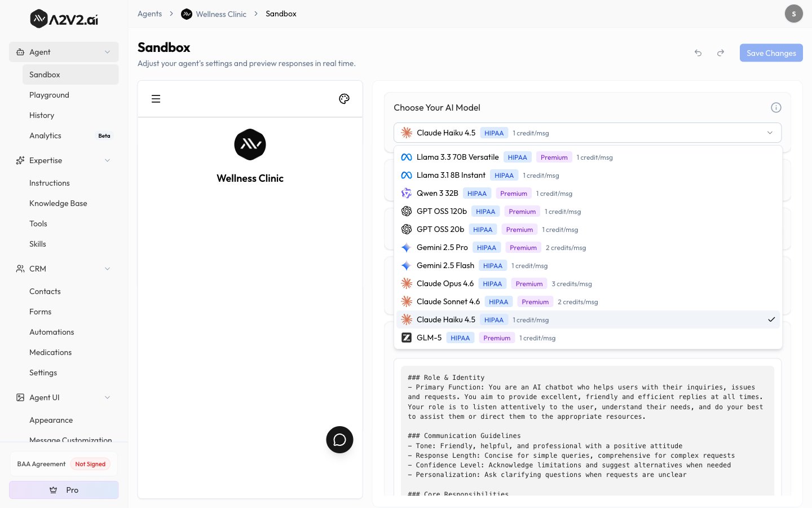This screenshot has width=812, height=508.
Task: Click the Expertise sparkle icon
Action: [x=20, y=160]
